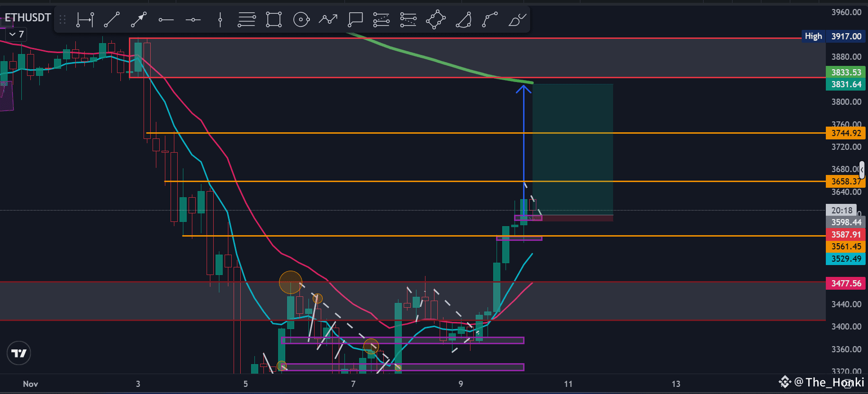Select the Rectangle drawing tool

[x=274, y=20]
